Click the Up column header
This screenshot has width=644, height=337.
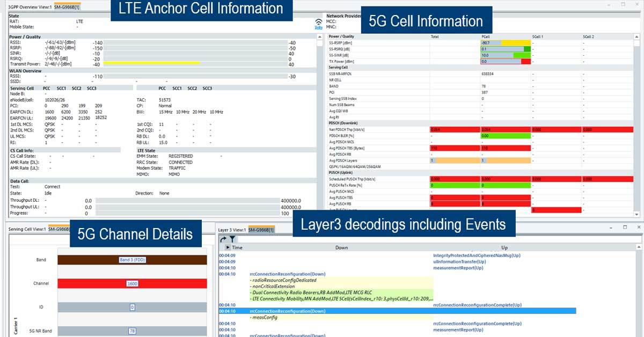[x=504, y=248]
